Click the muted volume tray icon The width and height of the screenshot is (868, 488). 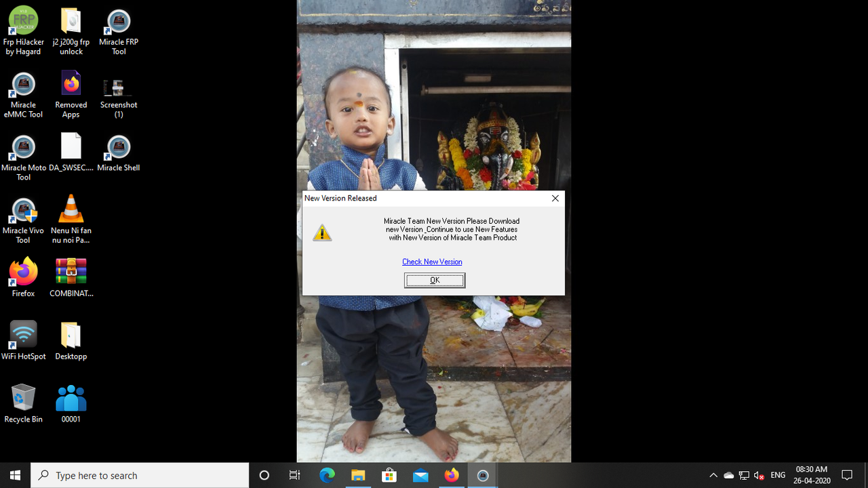759,475
